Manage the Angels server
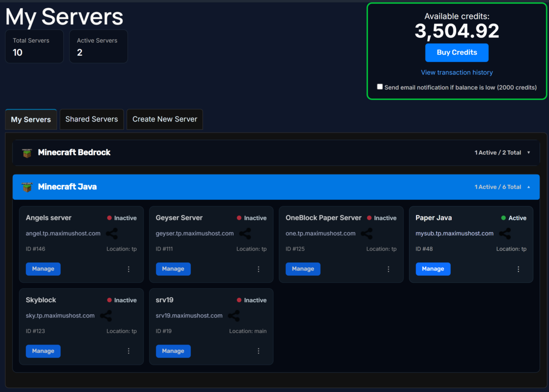 point(43,269)
